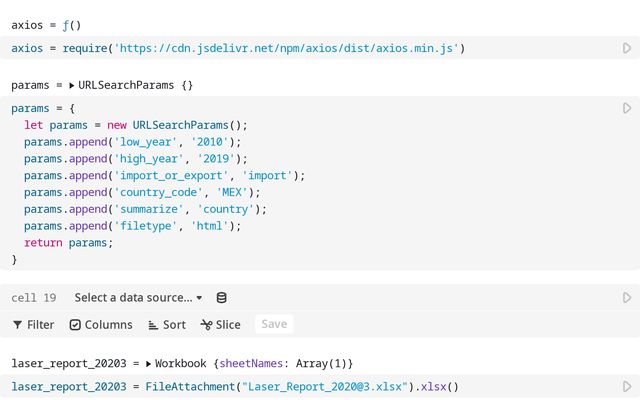Open the Slice options

tap(220, 324)
